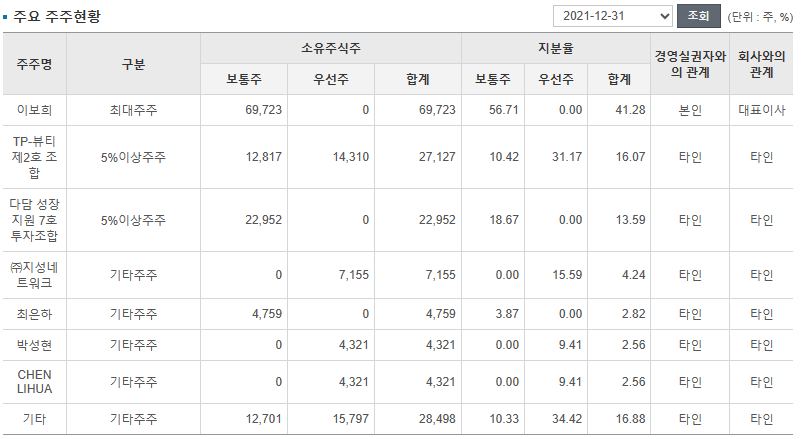Select the 주요 주주현황 section title
The image size is (801, 439).
57,16
